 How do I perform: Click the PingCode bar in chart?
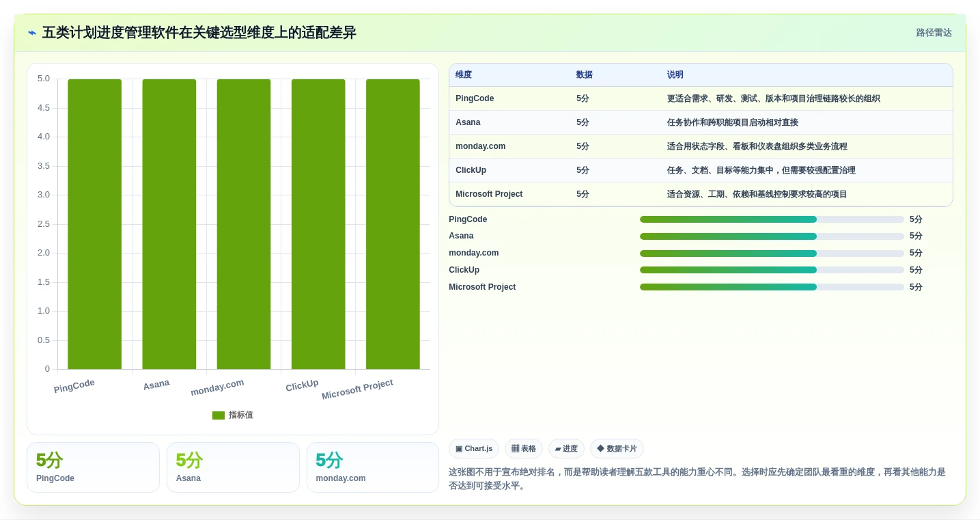95,224
